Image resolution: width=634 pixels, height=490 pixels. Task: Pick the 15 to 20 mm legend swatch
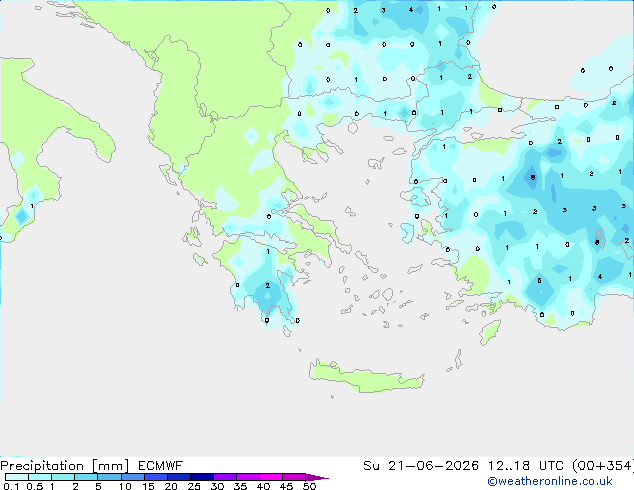156,477
